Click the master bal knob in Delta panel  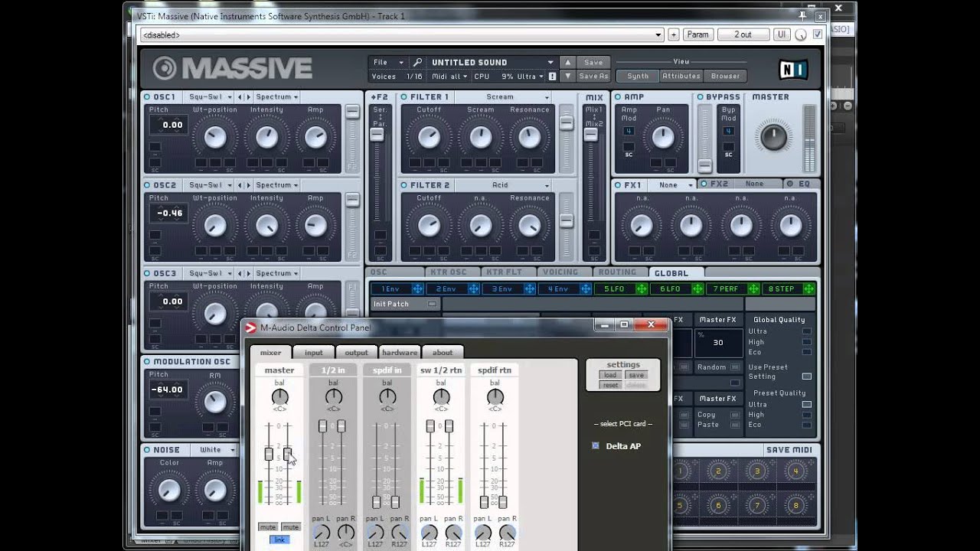[279, 396]
